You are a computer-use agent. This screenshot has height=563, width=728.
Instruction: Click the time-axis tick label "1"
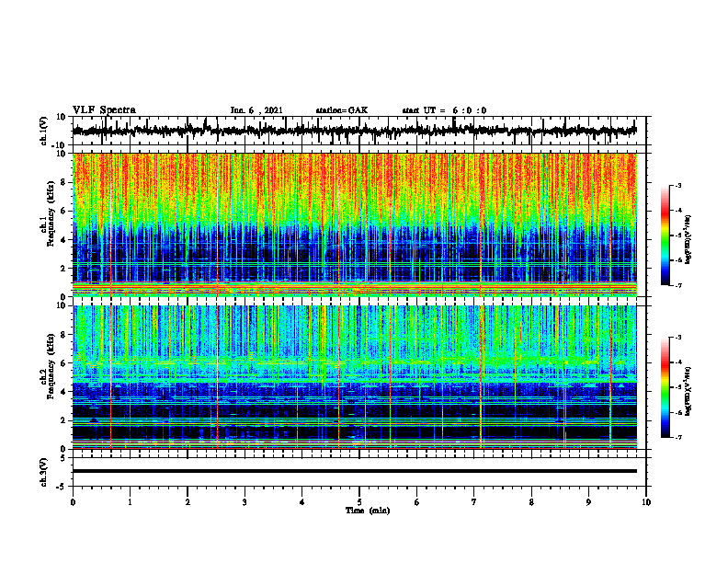[130, 502]
